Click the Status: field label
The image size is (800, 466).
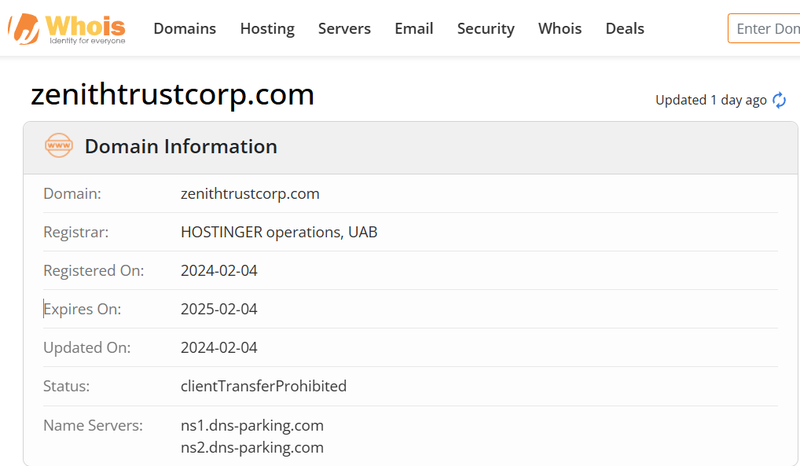[x=66, y=386]
